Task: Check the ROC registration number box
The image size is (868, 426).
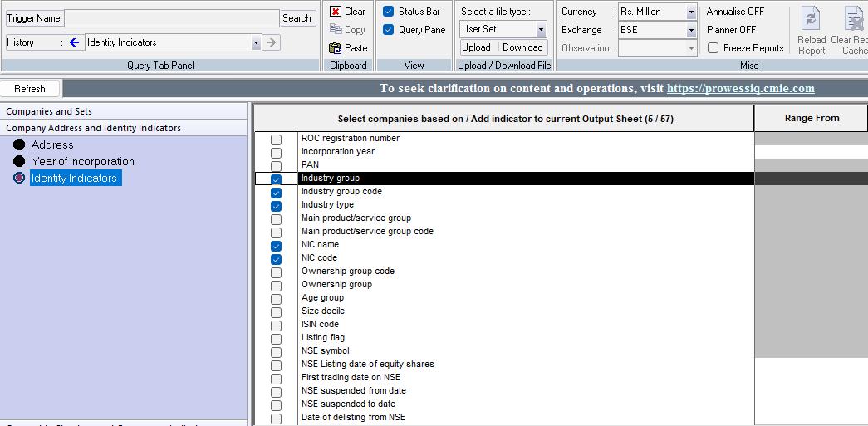Action: pyautogui.click(x=277, y=140)
